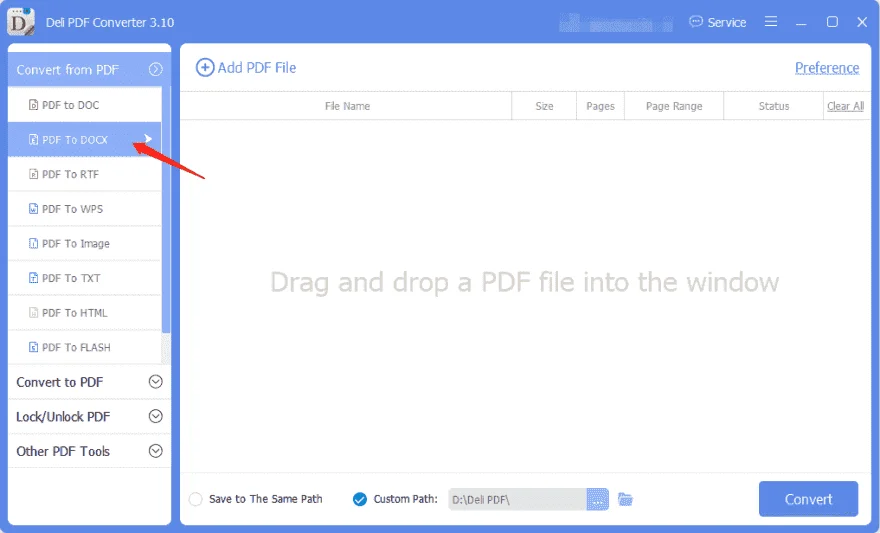Click the drag and drop file area text

524,282
